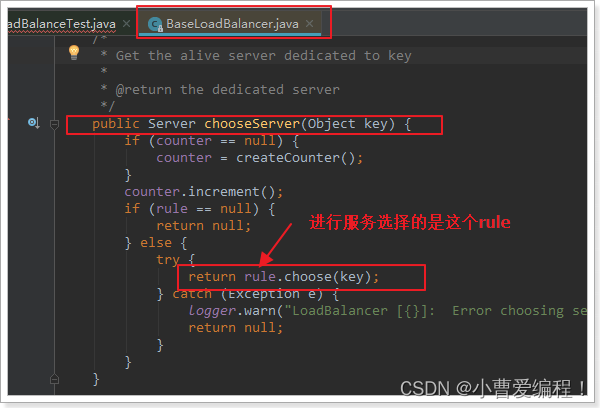Collapse the chooseServer method fold marker

(x=54, y=124)
